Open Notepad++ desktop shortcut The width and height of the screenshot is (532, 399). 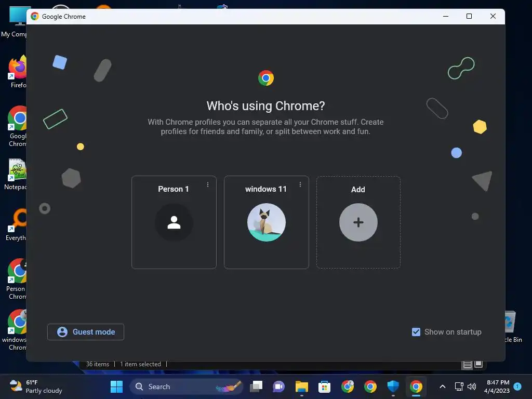16,175
